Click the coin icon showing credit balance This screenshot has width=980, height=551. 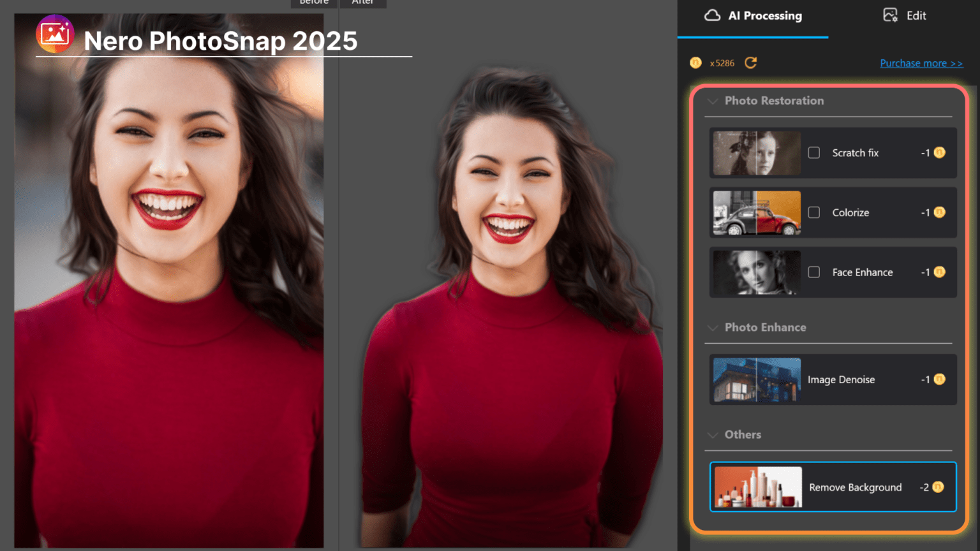coord(695,62)
